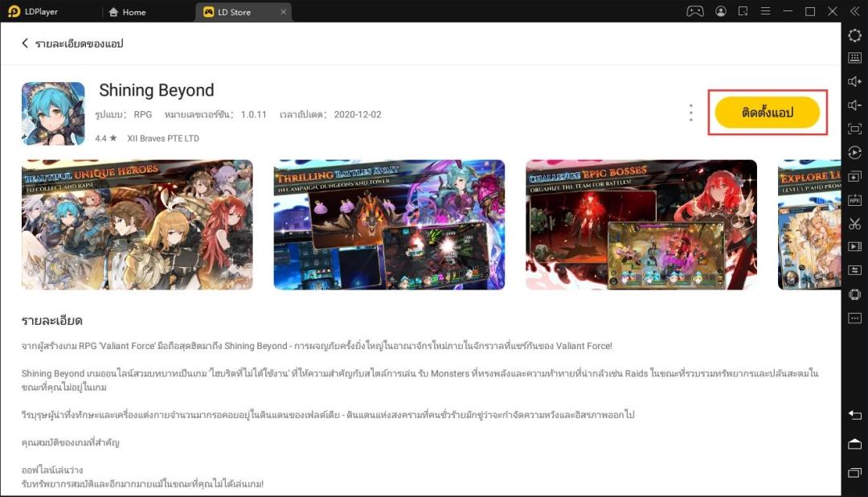This screenshot has height=497, width=868.
Task: Open the APK installer tool
Action: pyautogui.click(x=854, y=199)
